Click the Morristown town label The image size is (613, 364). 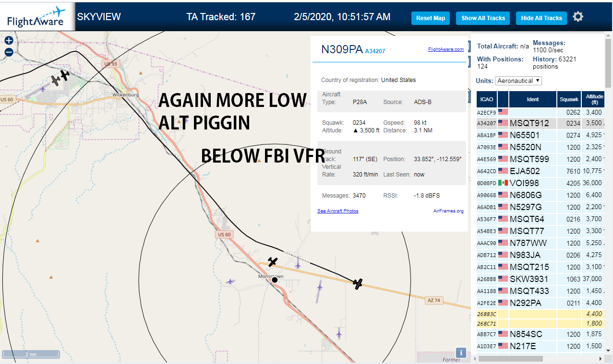click(271, 277)
